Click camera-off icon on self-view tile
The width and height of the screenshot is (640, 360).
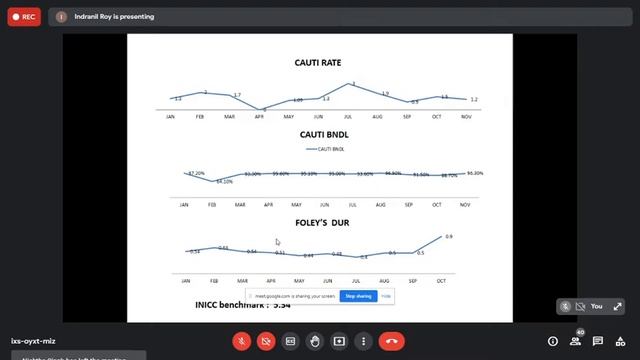click(580, 307)
